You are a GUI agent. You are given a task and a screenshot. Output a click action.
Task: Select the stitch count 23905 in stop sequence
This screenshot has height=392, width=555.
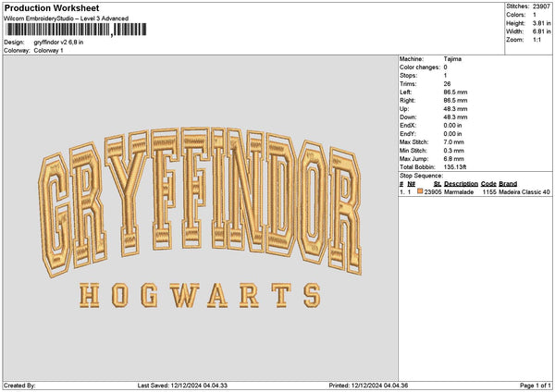tap(433, 192)
